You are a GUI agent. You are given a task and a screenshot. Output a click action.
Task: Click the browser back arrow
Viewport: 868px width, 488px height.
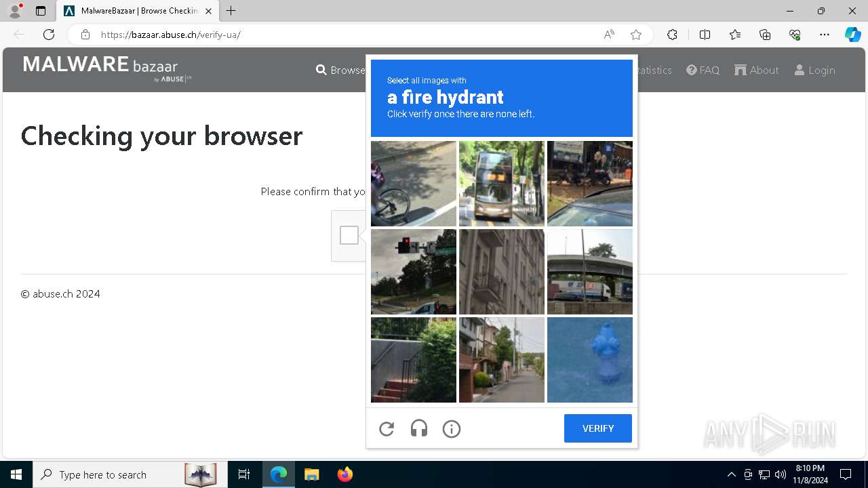19,35
